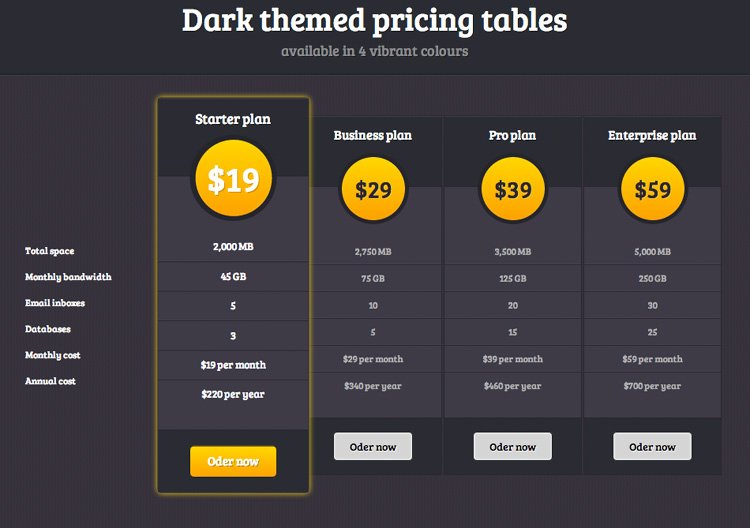Click the Total space row label
The image size is (750, 528).
pos(50,251)
